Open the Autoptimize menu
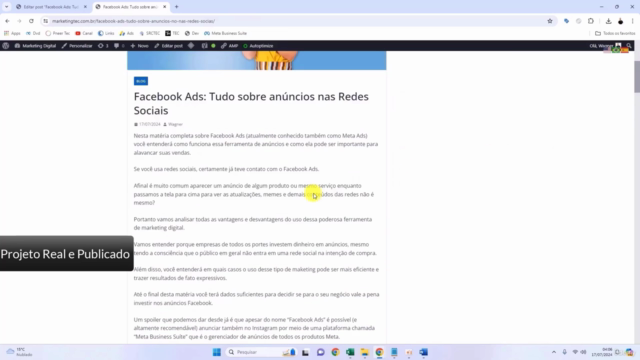 pyautogui.click(x=258, y=46)
